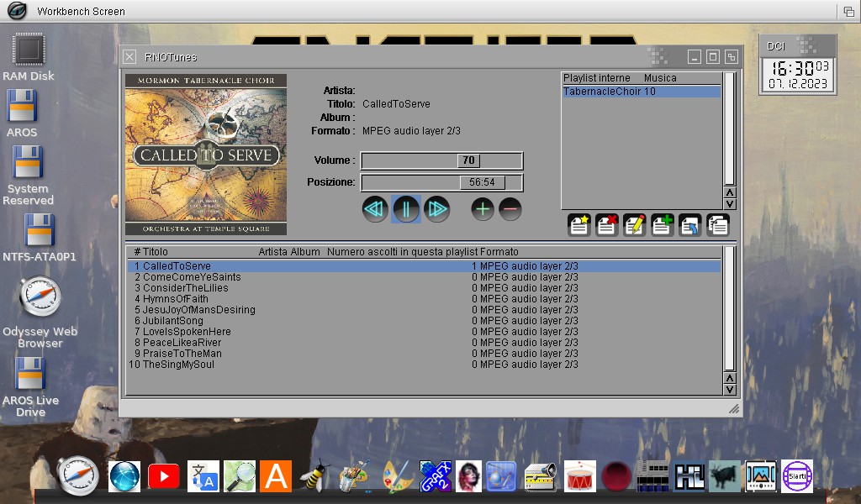Viewport: 861px width, 504px height.
Task: Click the stacked pages playlist icon
Action: [x=718, y=224]
